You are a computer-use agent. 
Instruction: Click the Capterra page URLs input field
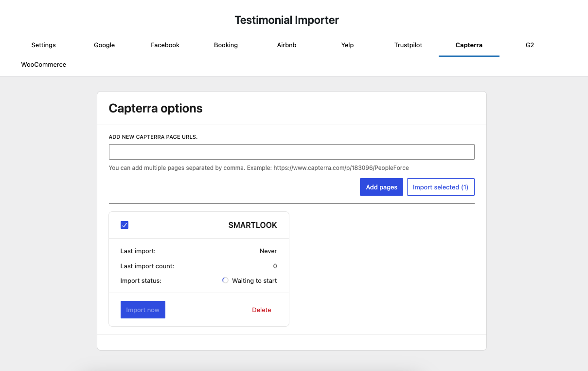click(x=292, y=152)
